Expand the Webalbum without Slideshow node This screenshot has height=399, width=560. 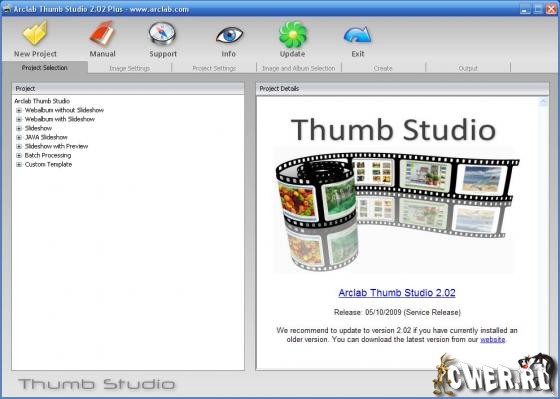click(x=19, y=110)
